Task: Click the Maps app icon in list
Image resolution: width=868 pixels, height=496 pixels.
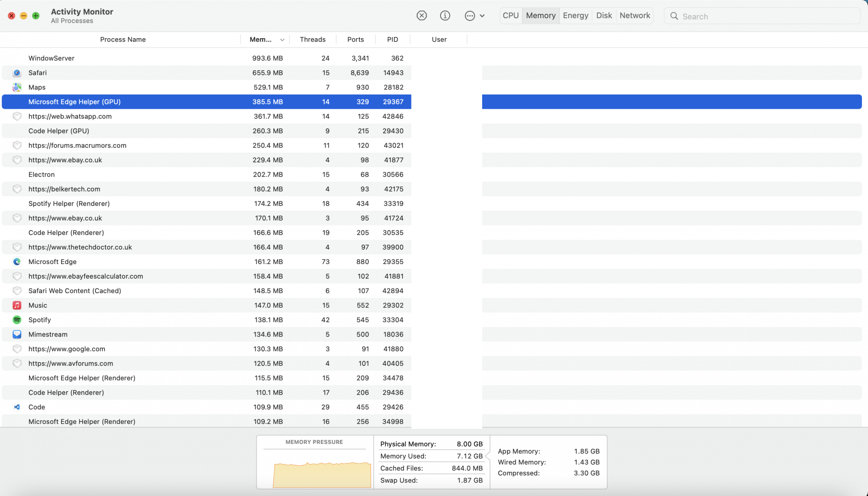Action: pos(17,87)
